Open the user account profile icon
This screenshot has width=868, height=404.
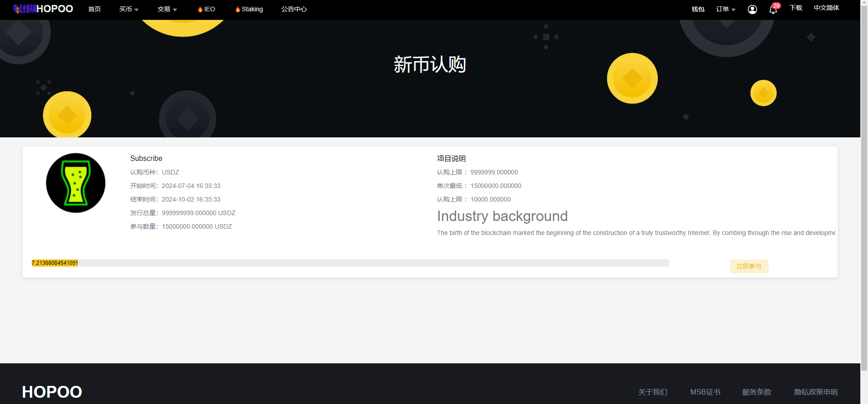pos(752,9)
